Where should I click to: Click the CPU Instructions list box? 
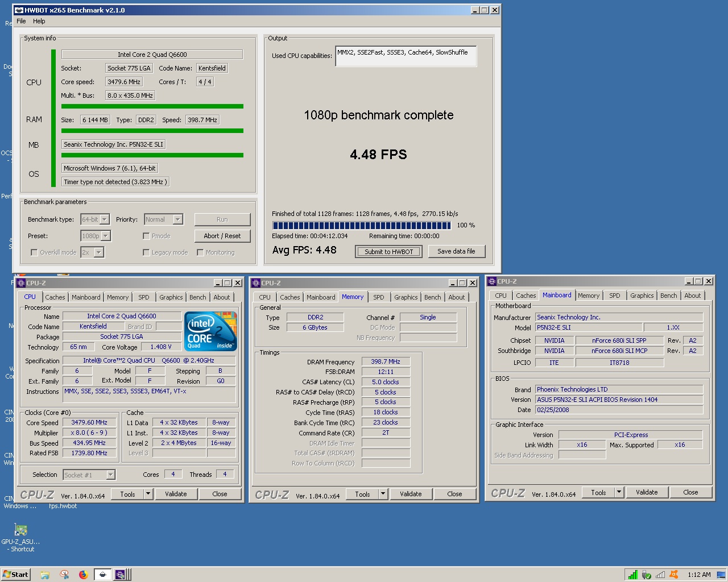pyautogui.click(x=149, y=395)
